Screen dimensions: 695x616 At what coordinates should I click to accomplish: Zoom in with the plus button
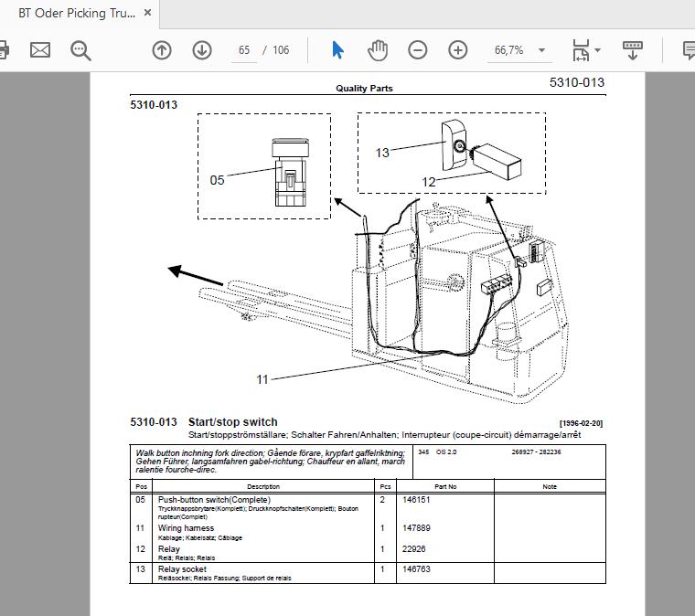(458, 50)
